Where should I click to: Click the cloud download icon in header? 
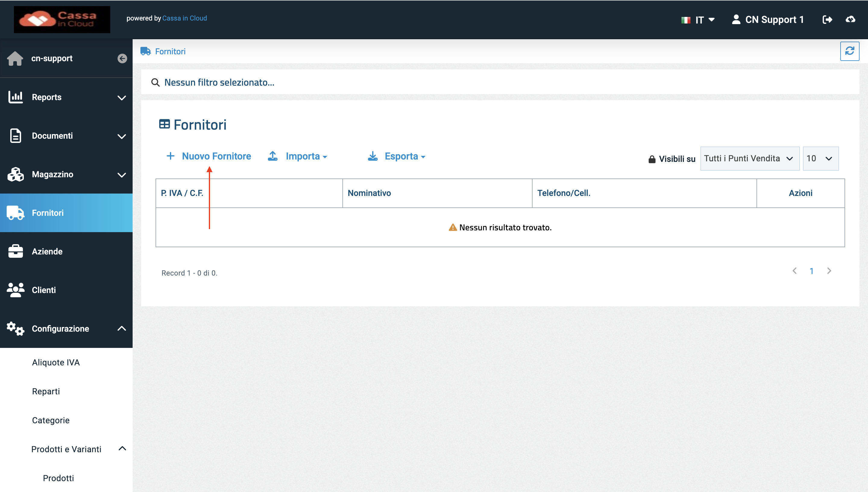tap(851, 20)
